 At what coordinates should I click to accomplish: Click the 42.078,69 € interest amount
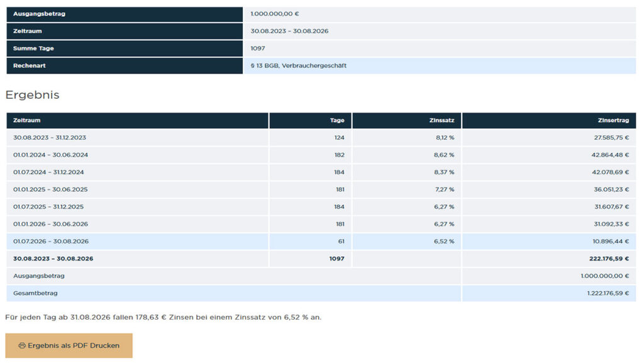coord(610,172)
